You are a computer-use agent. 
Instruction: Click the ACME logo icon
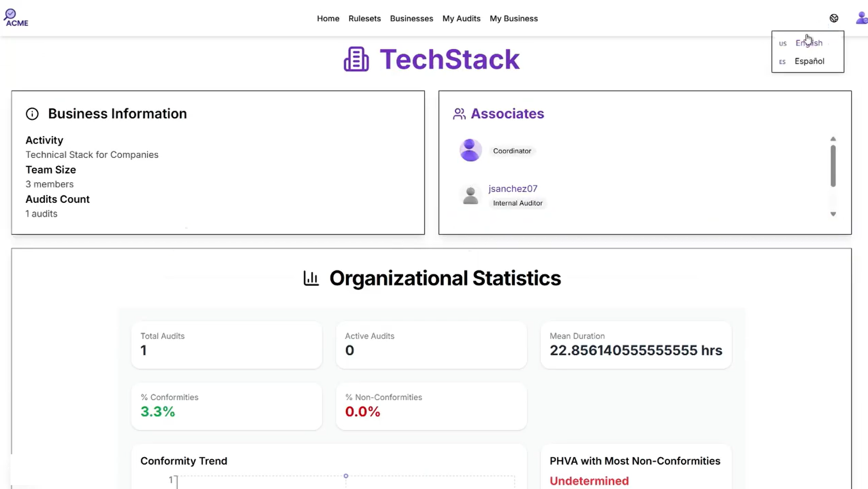tap(16, 18)
